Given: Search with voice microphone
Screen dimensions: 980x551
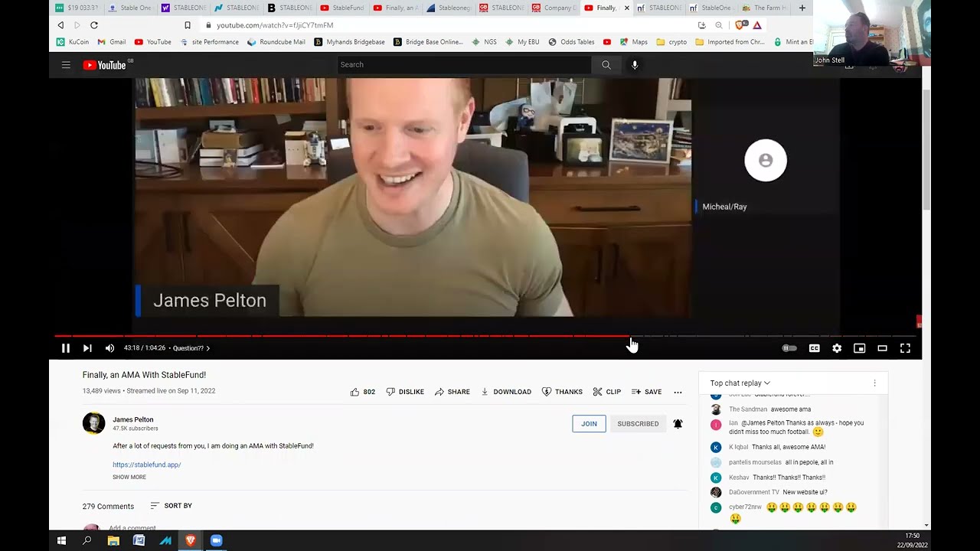Looking at the screenshot, I should [x=635, y=64].
